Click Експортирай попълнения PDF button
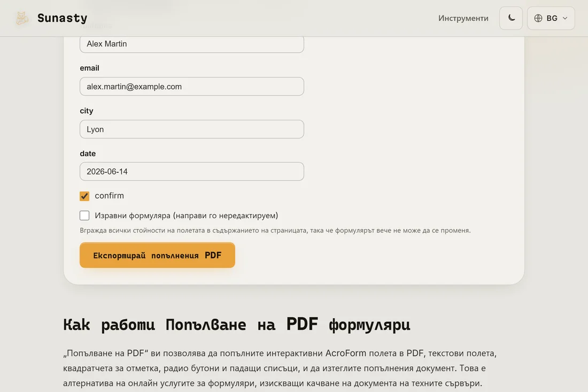This screenshot has height=392, width=588. click(x=157, y=255)
